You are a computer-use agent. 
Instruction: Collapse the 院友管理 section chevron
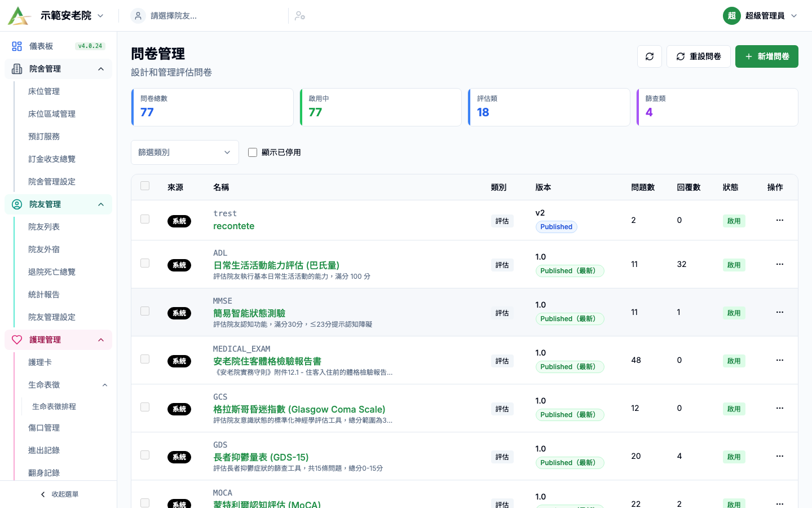[x=101, y=204]
